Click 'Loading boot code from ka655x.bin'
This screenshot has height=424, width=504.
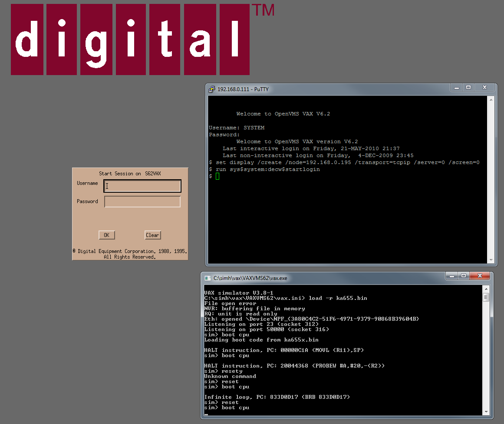click(x=261, y=340)
